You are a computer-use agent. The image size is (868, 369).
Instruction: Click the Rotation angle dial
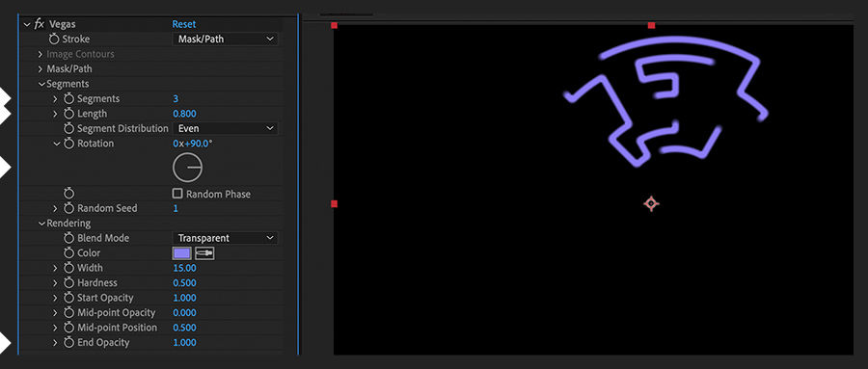click(x=188, y=167)
